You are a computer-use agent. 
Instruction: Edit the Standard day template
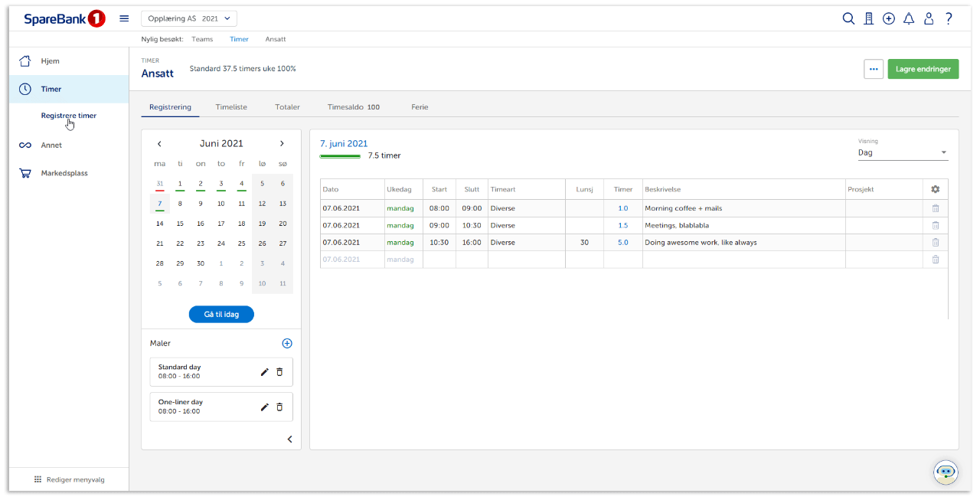point(265,372)
